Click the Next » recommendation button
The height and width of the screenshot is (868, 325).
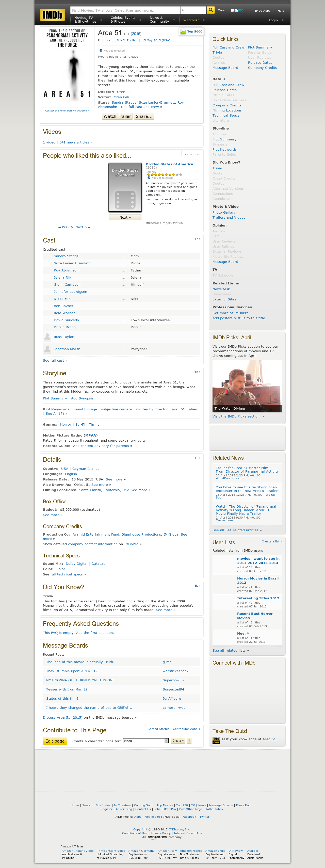125,217
